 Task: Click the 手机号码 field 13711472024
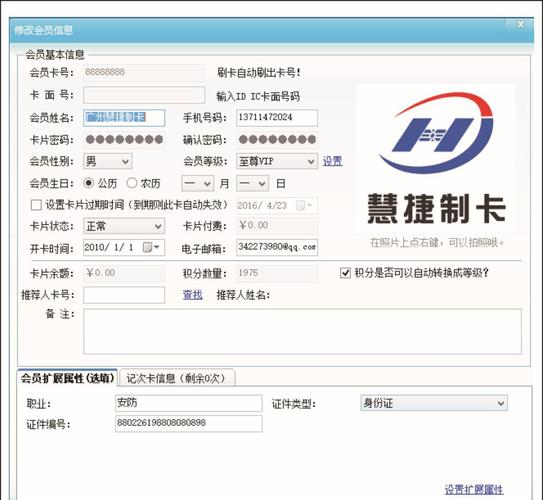[277, 118]
